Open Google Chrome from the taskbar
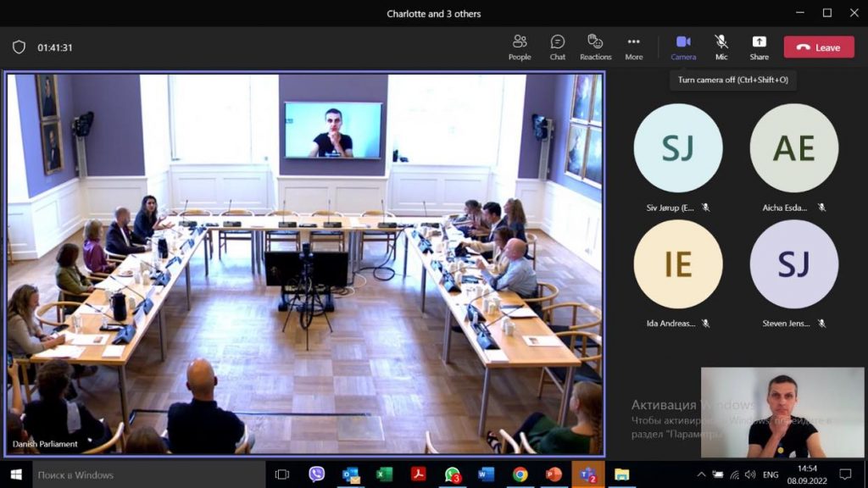The width and height of the screenshot is (868, 488). click(x=520, y=474)
